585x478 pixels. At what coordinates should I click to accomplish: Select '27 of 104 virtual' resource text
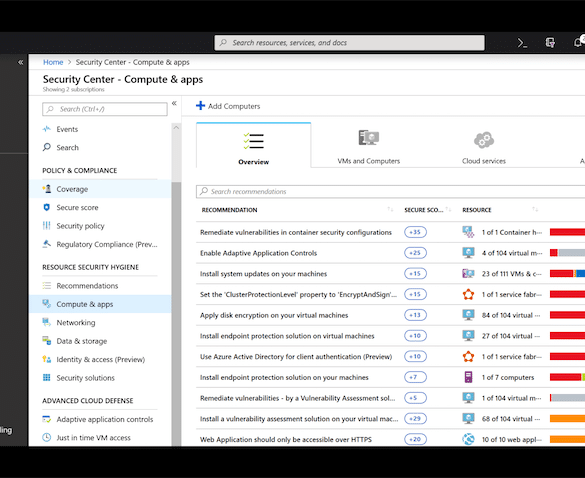pos(510,336)
